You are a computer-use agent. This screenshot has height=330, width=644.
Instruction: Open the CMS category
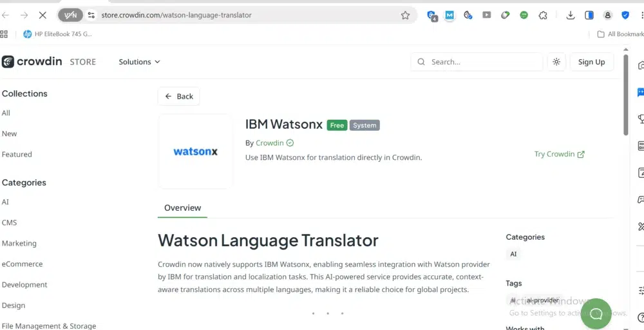click(x=9, y=223)
